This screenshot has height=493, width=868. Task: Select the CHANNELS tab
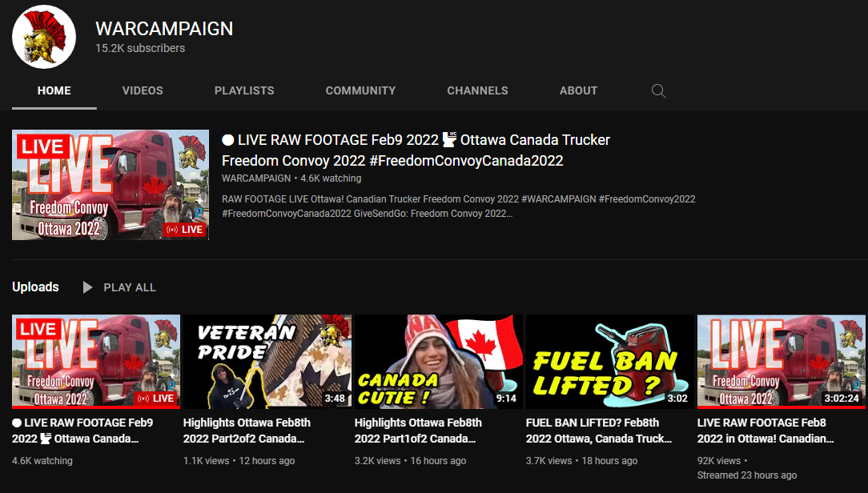tap(477, 90)
